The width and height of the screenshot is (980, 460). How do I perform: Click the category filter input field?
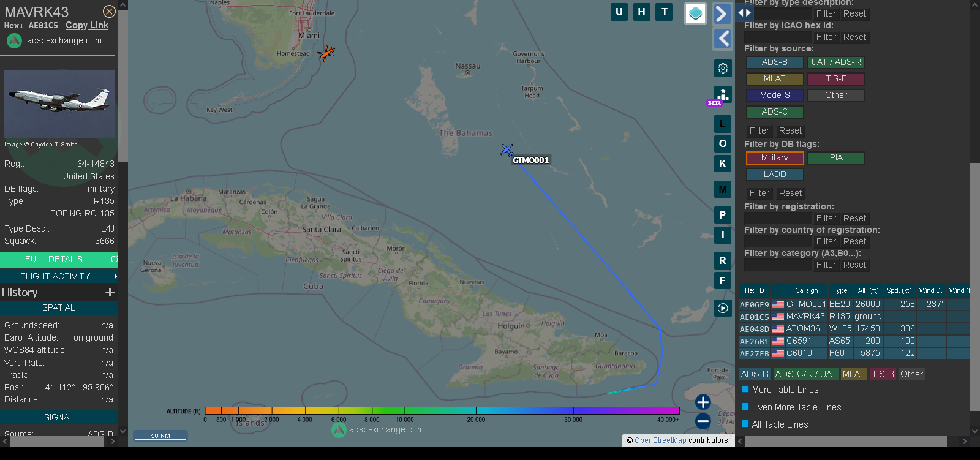pyautogui.click(x=777, y=265)
